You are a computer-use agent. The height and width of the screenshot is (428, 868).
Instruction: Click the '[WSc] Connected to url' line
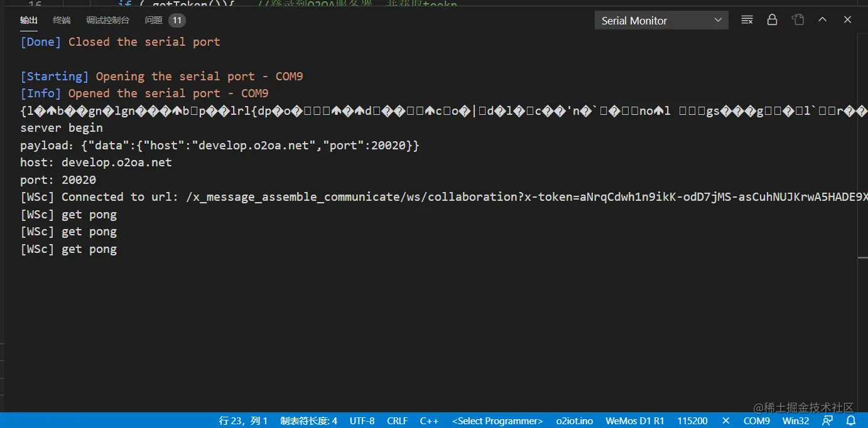pos(443,197)
